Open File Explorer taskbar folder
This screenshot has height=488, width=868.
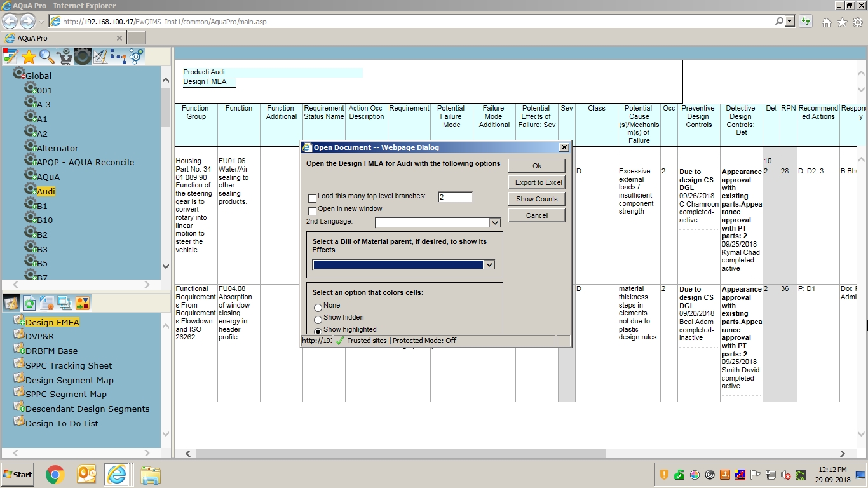click(151, 475)
